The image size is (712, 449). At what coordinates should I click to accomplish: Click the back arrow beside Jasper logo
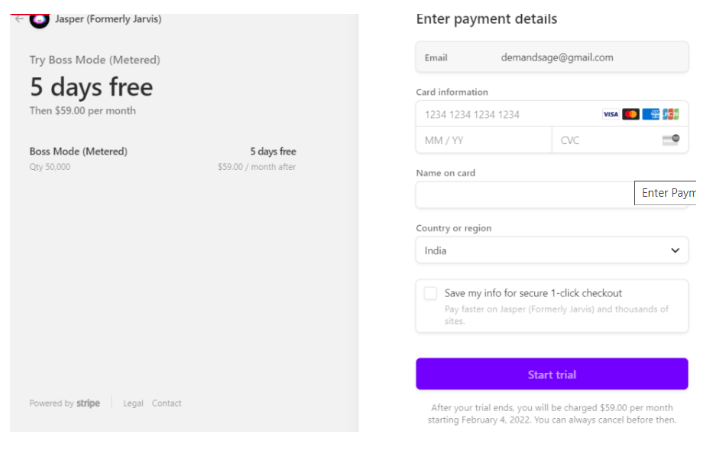click(x=19, y=19)
